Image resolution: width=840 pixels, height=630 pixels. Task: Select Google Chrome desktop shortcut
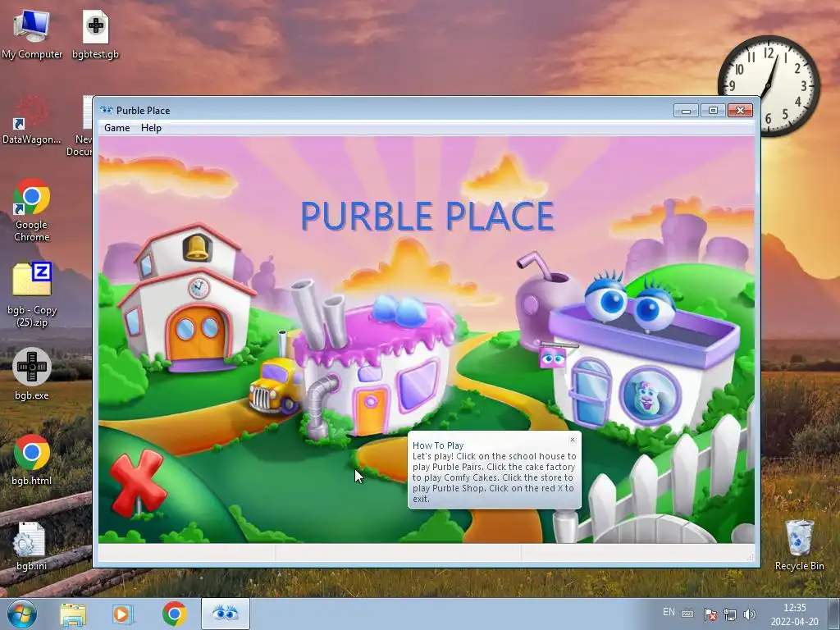32,211
